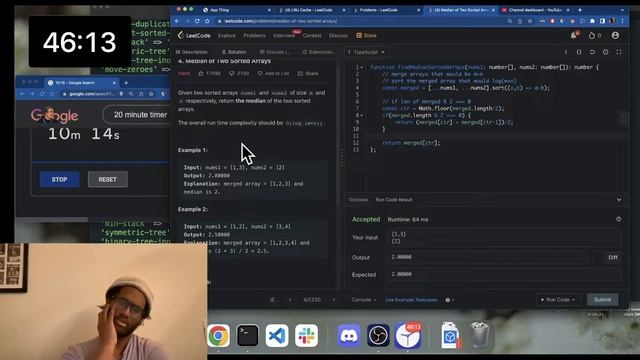
Task: Open Problems in LeetCode navigation
Action: pyautogui.click(x=254, y=36)
